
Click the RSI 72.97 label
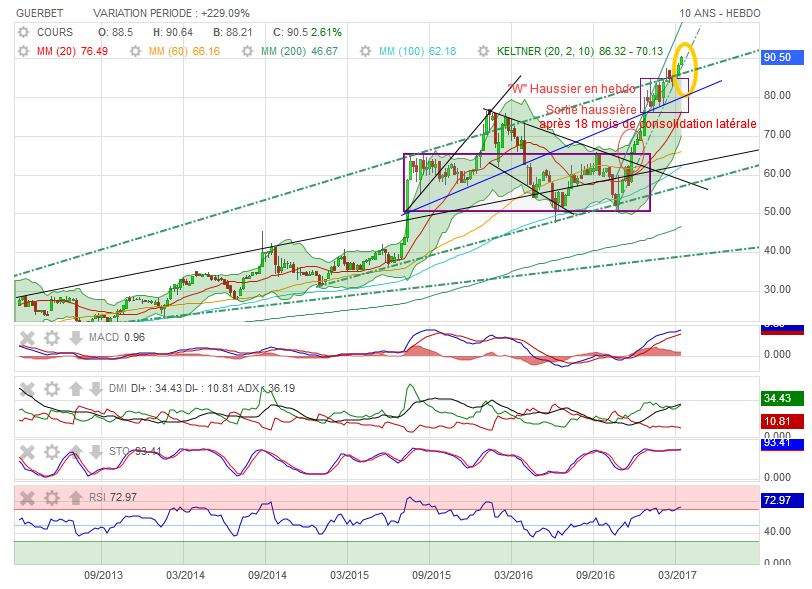113,498
